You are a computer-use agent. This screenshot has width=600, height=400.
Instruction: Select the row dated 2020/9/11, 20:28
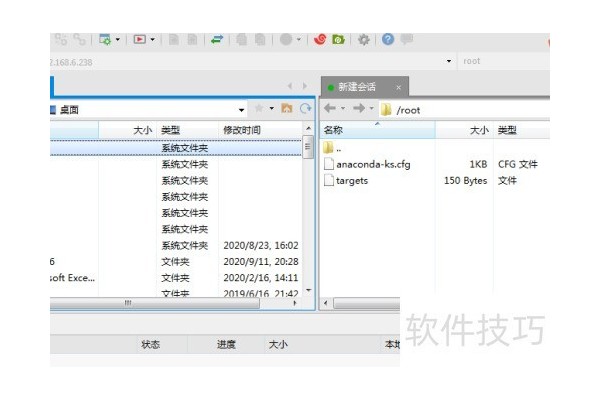click(x=176, y=262)
